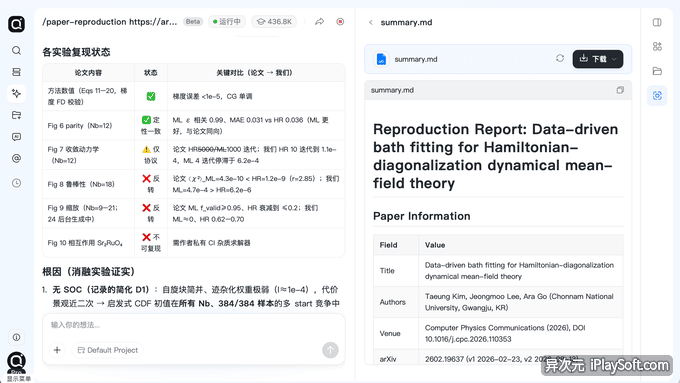
Task: Click the 需作者私有 CI 杂质求解器 cell
Action: click(x=256, y=243)
